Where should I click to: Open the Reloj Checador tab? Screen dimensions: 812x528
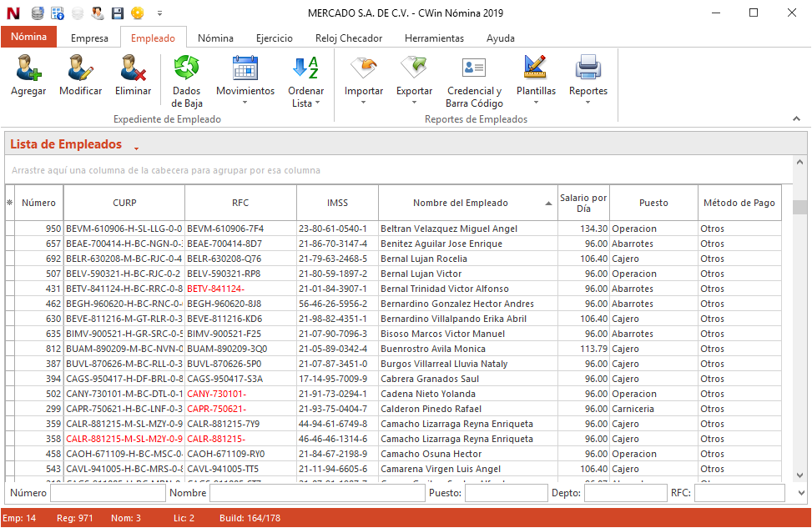[349, 38]
